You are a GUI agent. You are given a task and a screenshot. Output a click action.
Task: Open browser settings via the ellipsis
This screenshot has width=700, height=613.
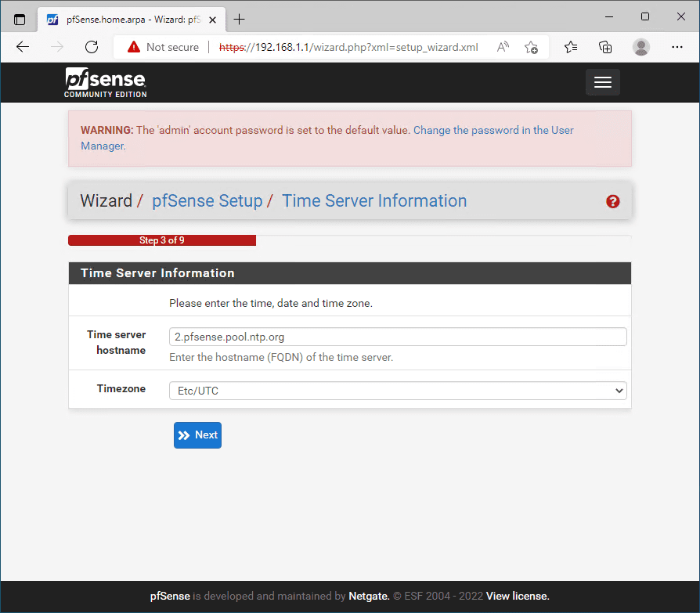677,47
